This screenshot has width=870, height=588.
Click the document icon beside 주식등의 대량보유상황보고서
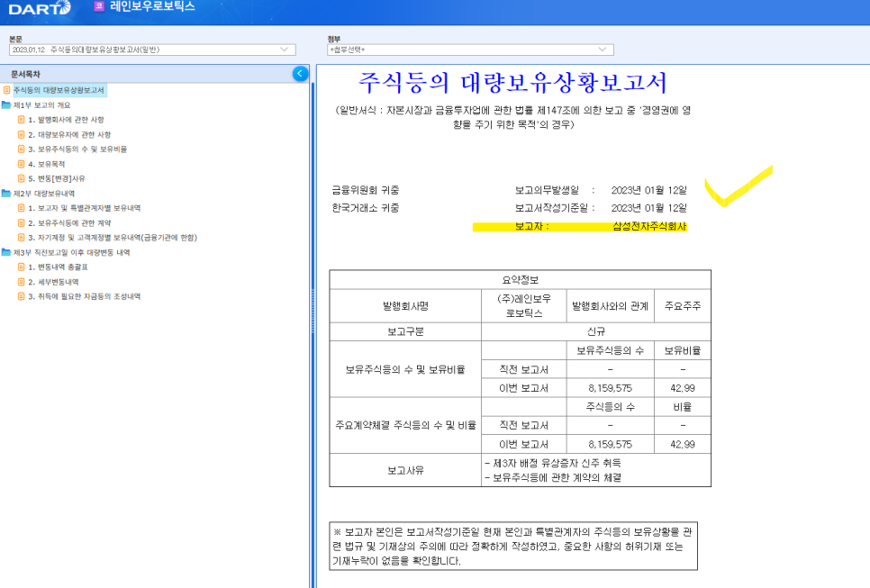point(7,91)
